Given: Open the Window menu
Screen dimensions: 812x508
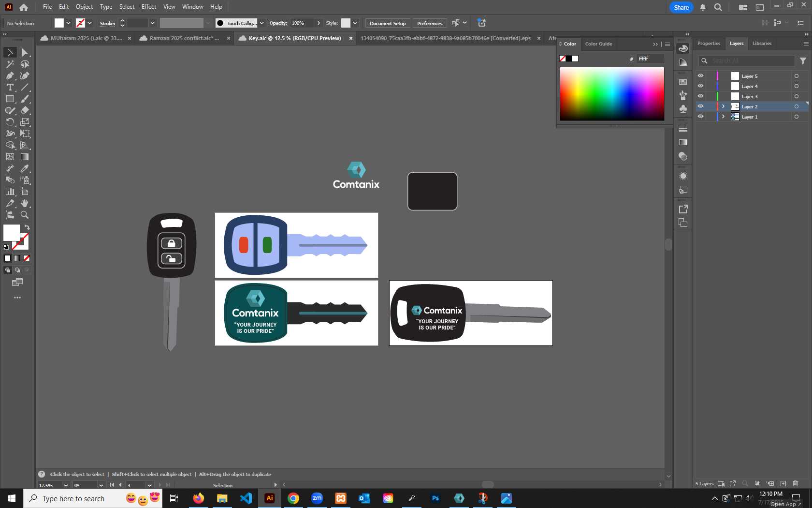Looking at the screenshot, I should pos(193,7).
